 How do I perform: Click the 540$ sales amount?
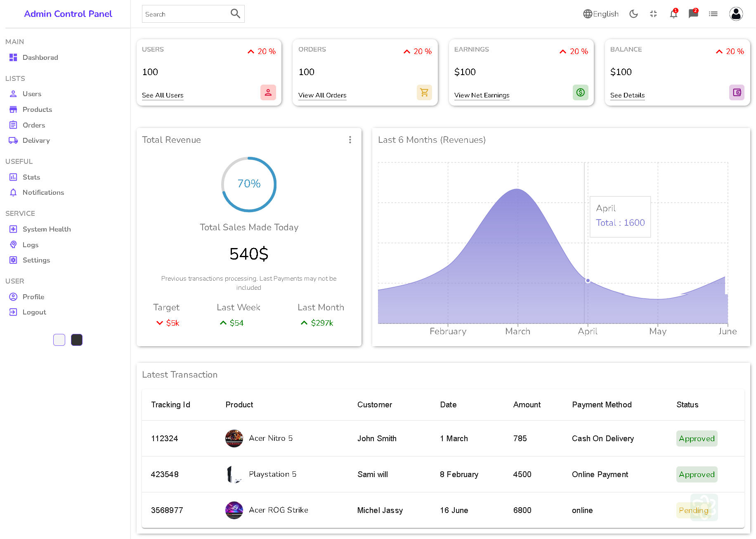pyautogui.click(x=249, y=253)
